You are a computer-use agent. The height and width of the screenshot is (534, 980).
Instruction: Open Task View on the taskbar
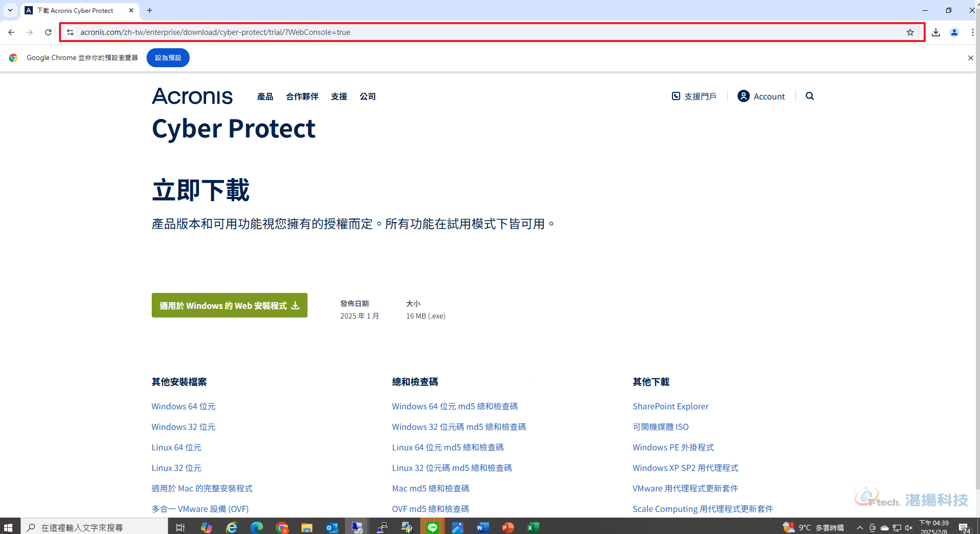click(180, 527)
